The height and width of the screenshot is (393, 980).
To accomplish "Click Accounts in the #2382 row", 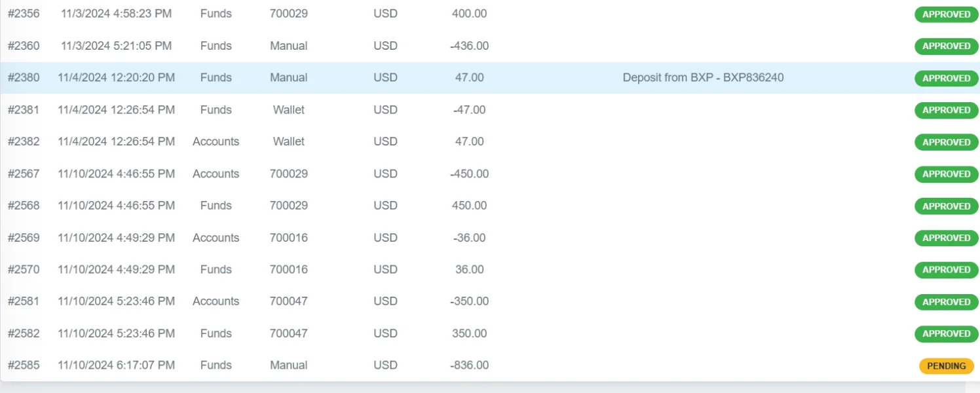I will (216, 141).
